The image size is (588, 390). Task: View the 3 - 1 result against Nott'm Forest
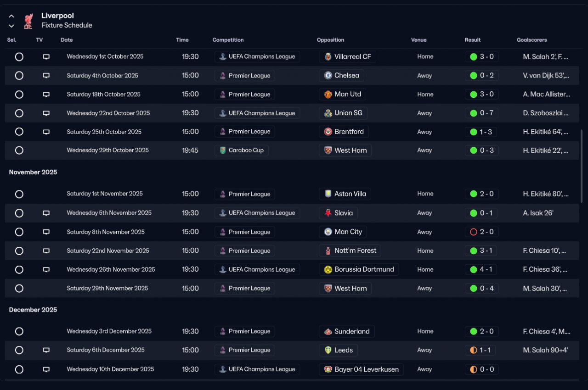pyautogui.click(x=481, y=251)
